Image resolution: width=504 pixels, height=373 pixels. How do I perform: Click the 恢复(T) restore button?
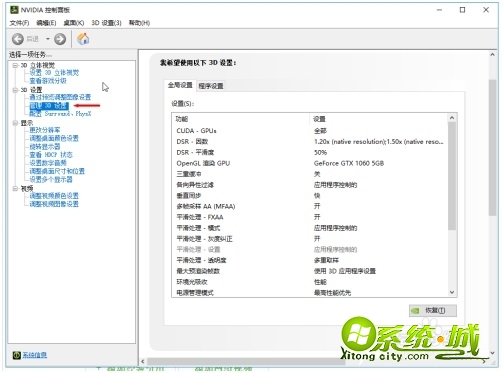point(433,311)
